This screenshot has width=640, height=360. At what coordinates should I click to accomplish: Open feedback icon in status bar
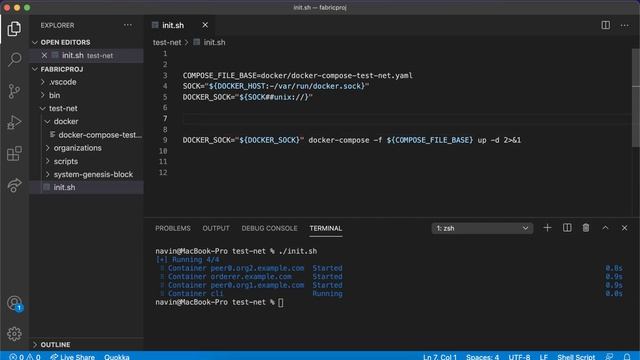click(x=609, y=357)
